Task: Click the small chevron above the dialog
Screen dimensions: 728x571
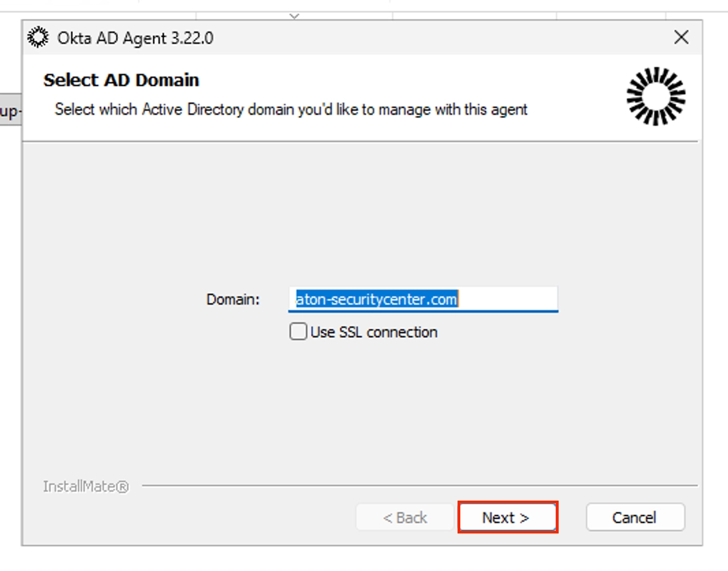Action: point(294,16)
